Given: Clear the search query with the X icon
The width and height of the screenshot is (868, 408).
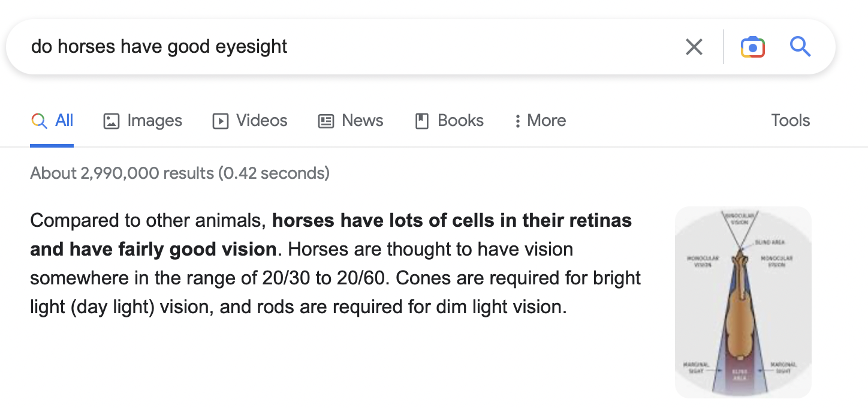Looking at the screenshot, I should (x=694, y=47).
